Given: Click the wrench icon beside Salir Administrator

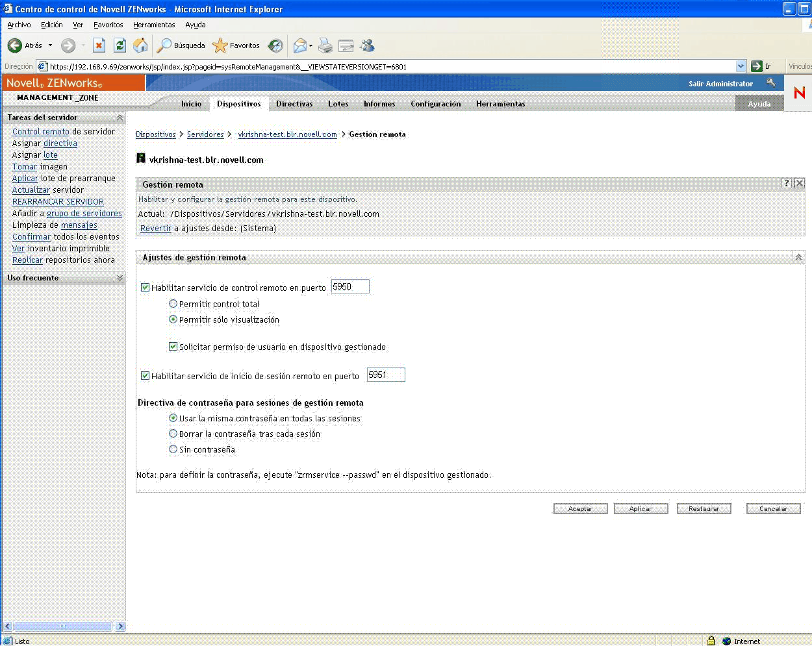Looking at the screenshot, I should coord(770,82).
